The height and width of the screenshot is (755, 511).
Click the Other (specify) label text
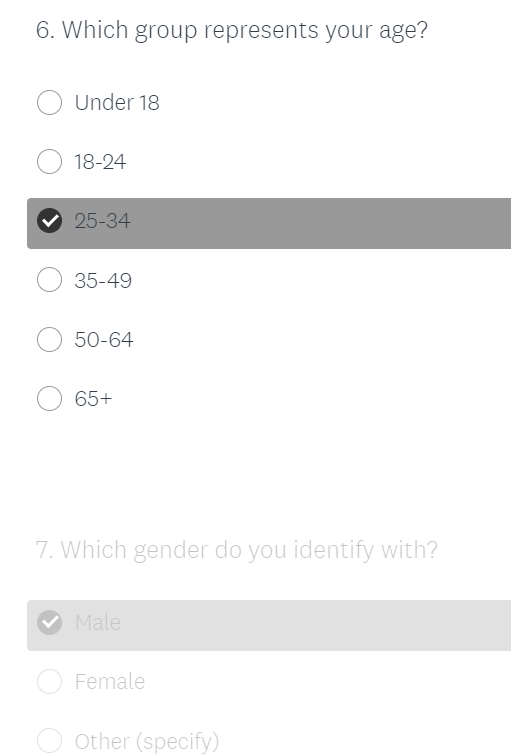147,742
